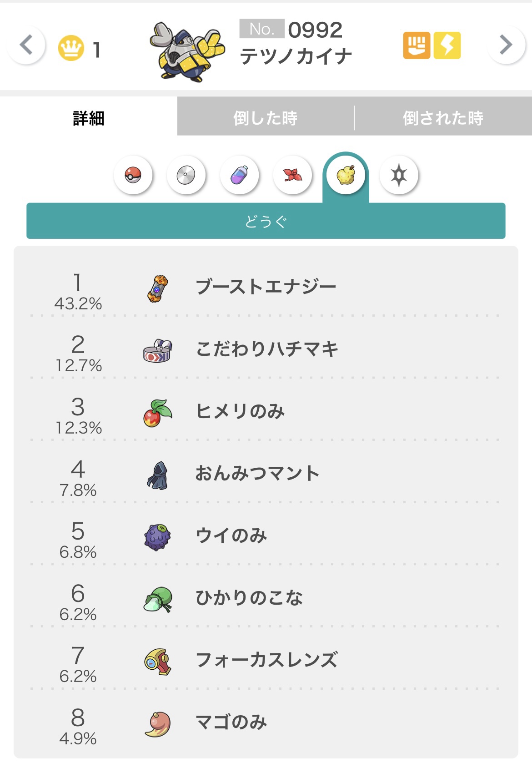Image resolution: width=532 pixels, height=763 pixels.
Task: Click the crown ranking icon
Action: coord(71,48)
